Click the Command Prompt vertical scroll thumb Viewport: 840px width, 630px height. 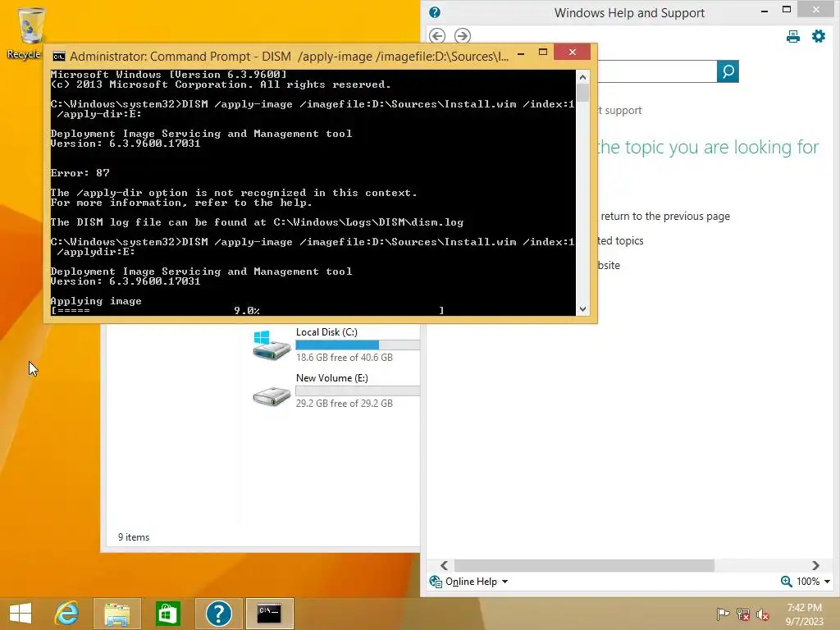(x=583, y=94)
